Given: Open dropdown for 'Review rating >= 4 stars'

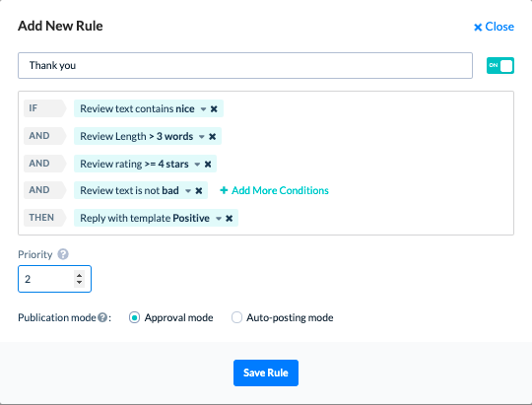Looking at the screenshot, I should pos(197,165).
